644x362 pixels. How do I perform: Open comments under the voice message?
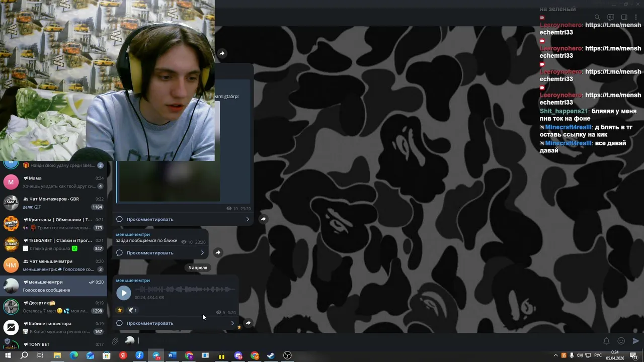(175, 323)
